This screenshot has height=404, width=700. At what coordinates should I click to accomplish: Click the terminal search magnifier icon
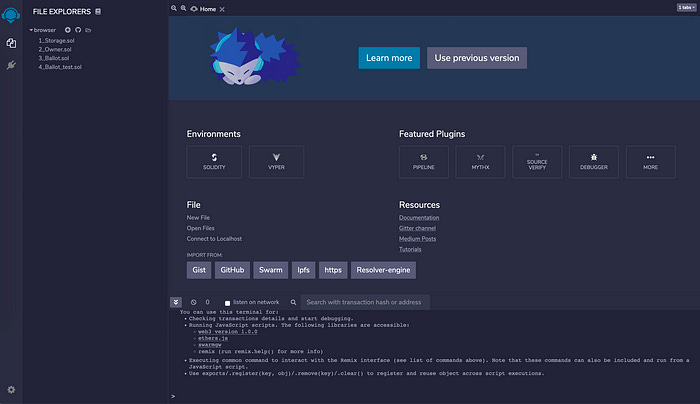click(293, 302)
